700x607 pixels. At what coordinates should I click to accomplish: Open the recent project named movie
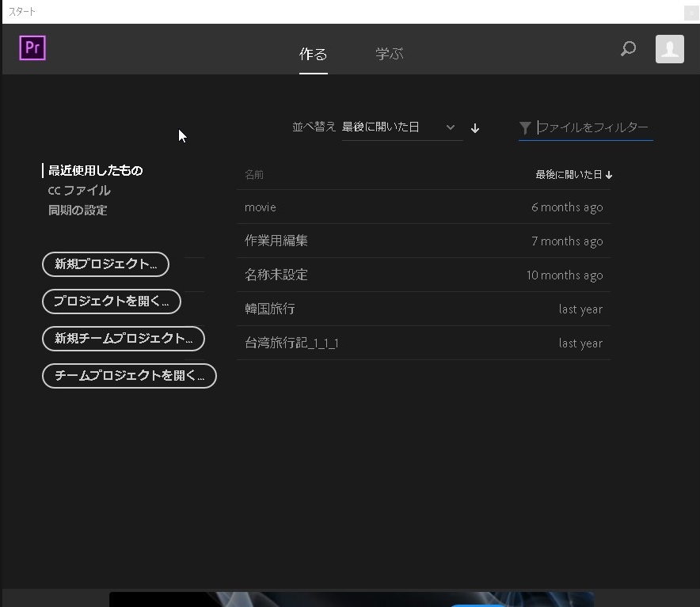pyautogui.click(x=261, y=207)
